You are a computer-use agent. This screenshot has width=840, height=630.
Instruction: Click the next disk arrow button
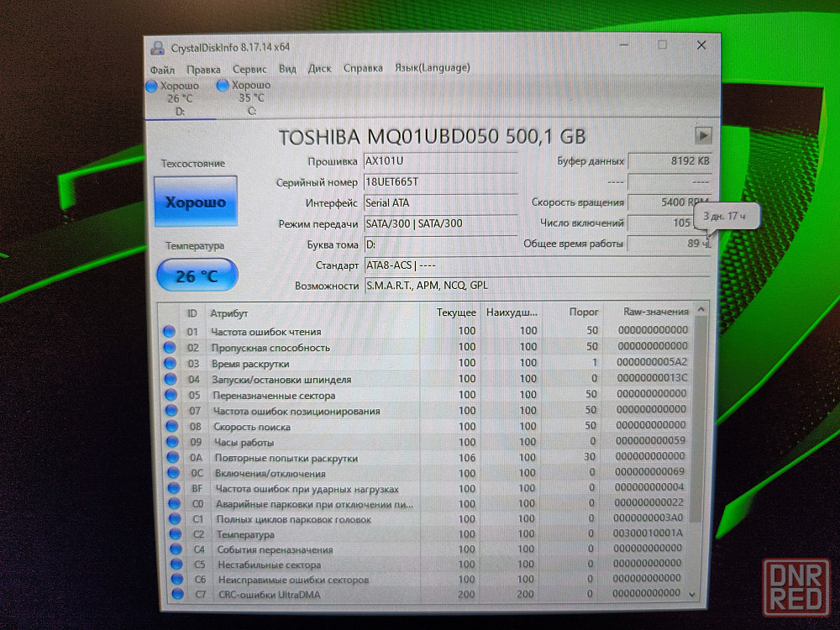tap(703, 135)
